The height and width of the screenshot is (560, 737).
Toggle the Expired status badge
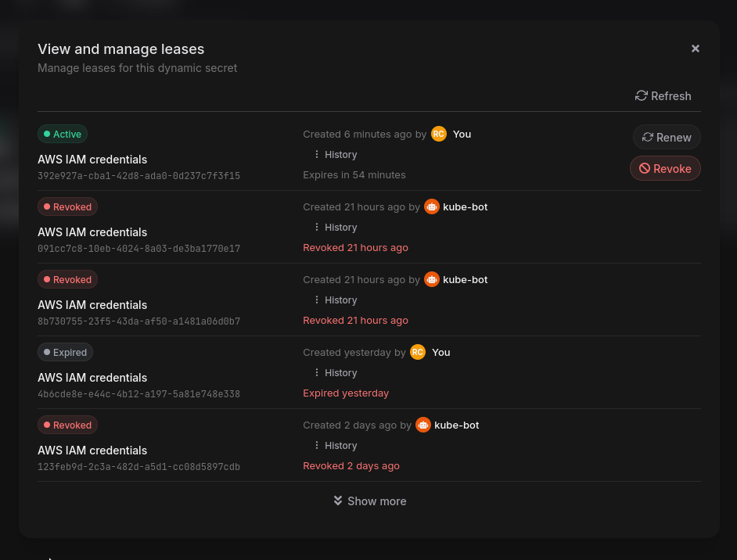tap(65, 352)
